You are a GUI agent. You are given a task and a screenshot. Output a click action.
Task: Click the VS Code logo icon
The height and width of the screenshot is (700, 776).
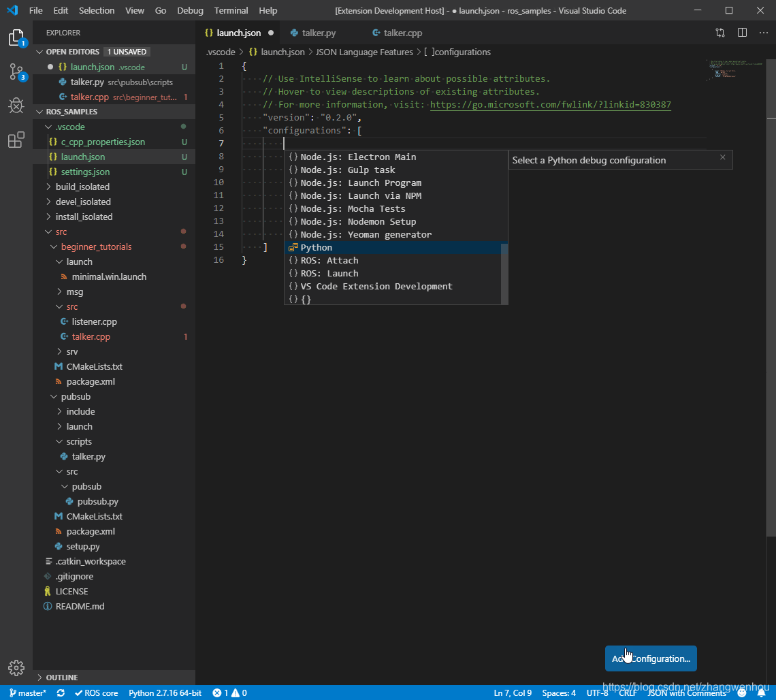pos(12,10)
